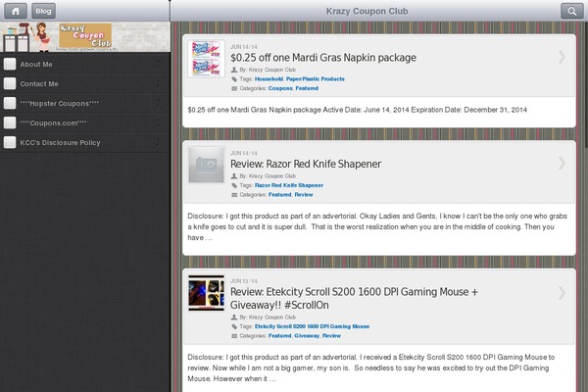Image resolution: width=588 pixels, height=392 pixels.
Task: Click the tag icon in Etekcity post
Action: 234,326
